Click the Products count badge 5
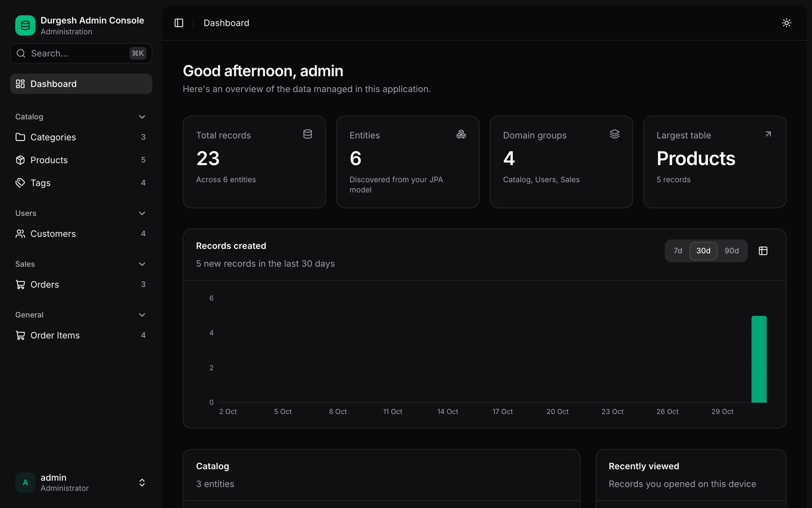Viewport: 812px width, 508px height. tap(143, 160)
